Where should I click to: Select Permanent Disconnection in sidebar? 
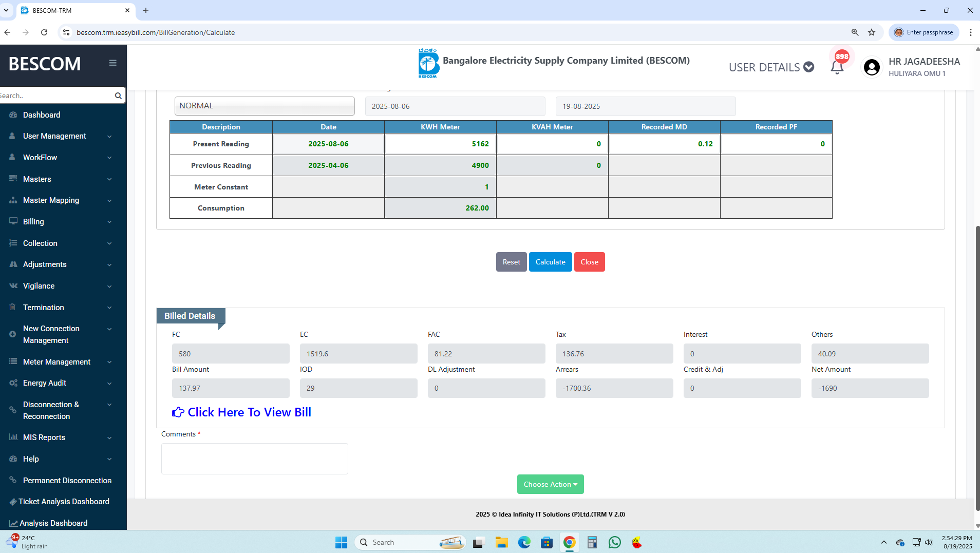coord(67,481)
